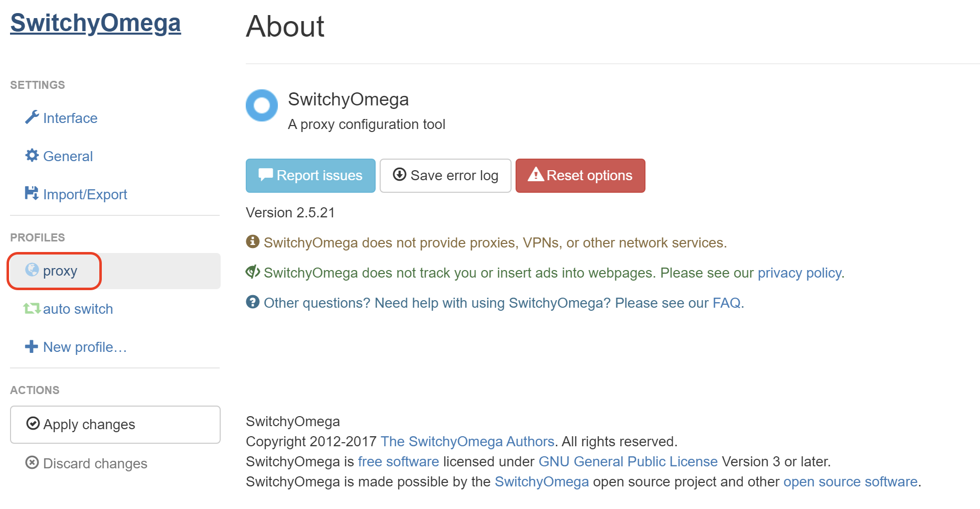Follow the GNU General Public License link
The height and width of the screenshot is (509, 980).
click(628, 461)
